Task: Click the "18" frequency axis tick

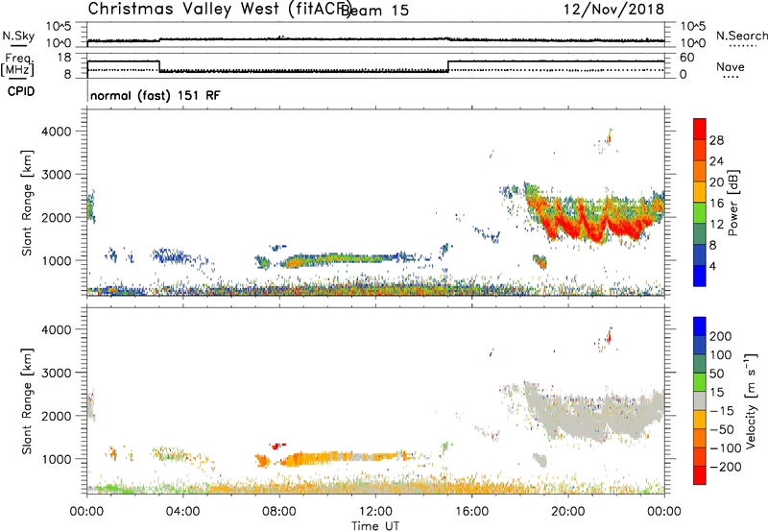Action: (x=64, y=58)
